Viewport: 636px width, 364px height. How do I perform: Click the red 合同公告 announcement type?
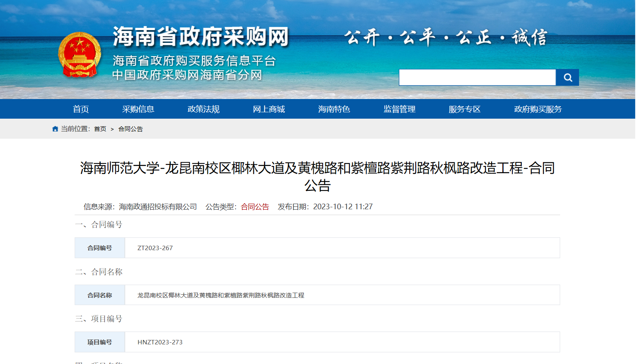[255, 207]
